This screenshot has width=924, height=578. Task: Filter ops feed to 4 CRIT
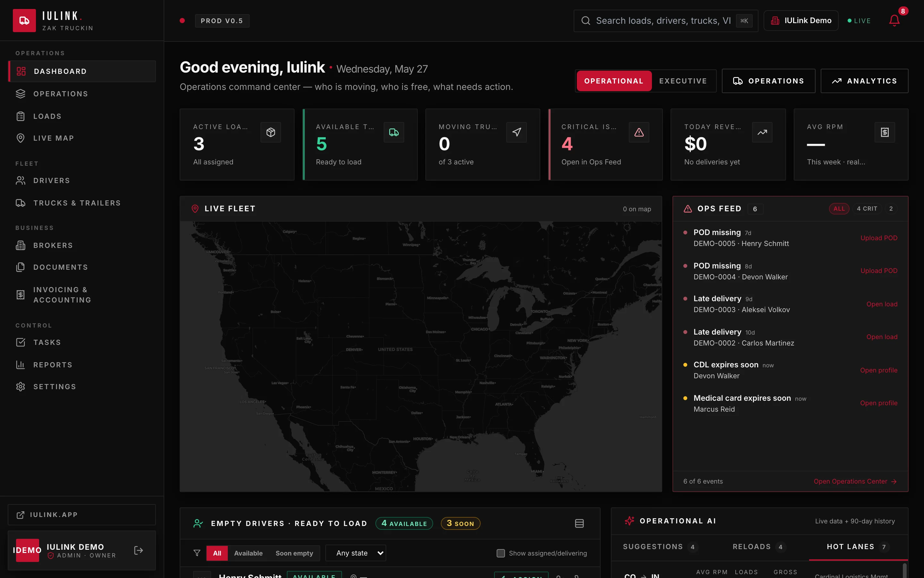point(867,209)
